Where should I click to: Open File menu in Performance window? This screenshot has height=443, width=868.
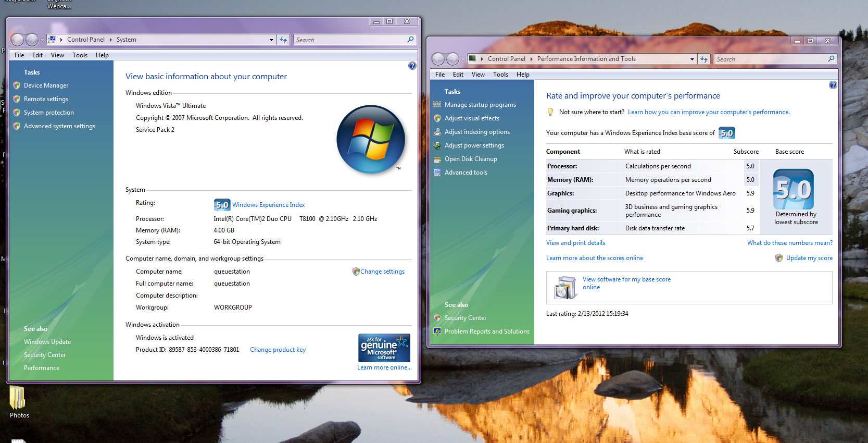[x=440, y=75]
